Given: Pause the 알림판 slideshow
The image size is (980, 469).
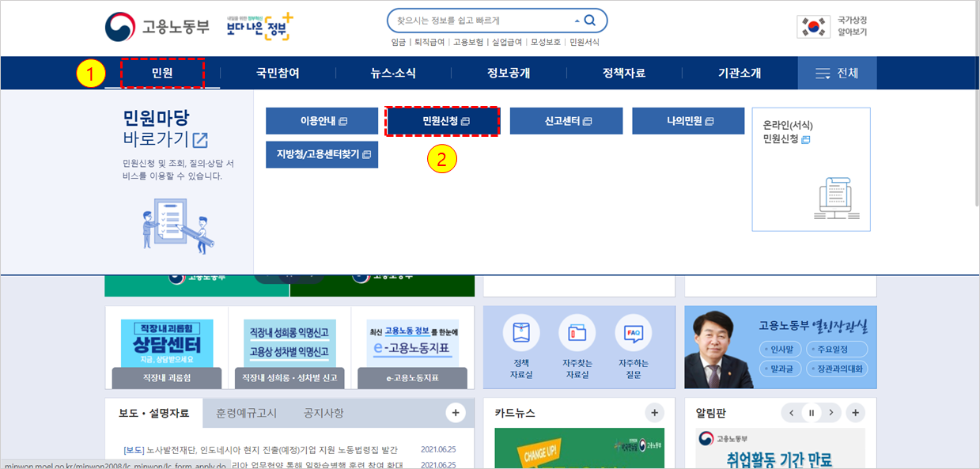Looking at the screenshot, I should coord(811,413).
